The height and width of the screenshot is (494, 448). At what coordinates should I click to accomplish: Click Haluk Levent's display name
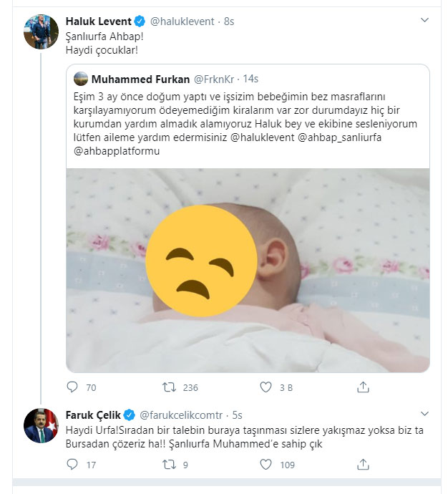[101, 21]
